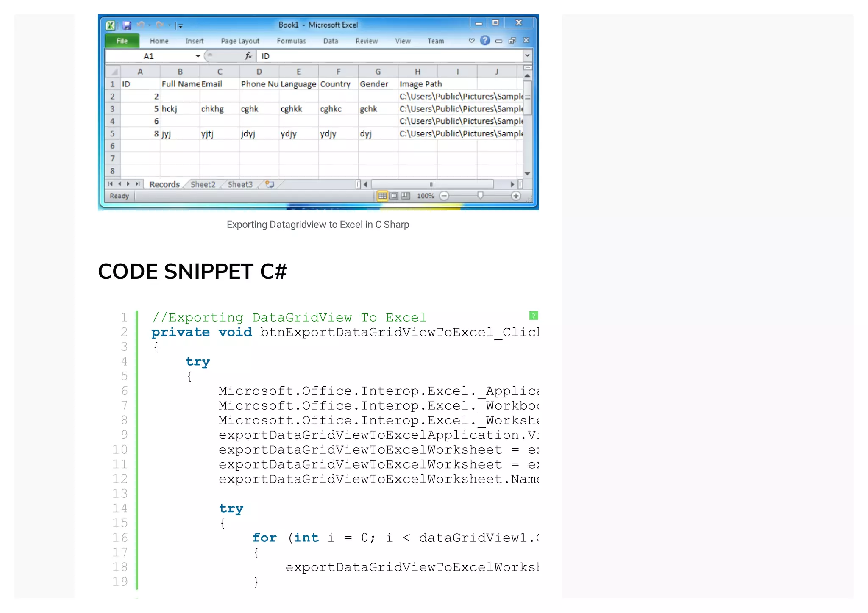The image size is (868, 613).
Task: Select the Records sheet tab
Action: [x=164, y=184]
